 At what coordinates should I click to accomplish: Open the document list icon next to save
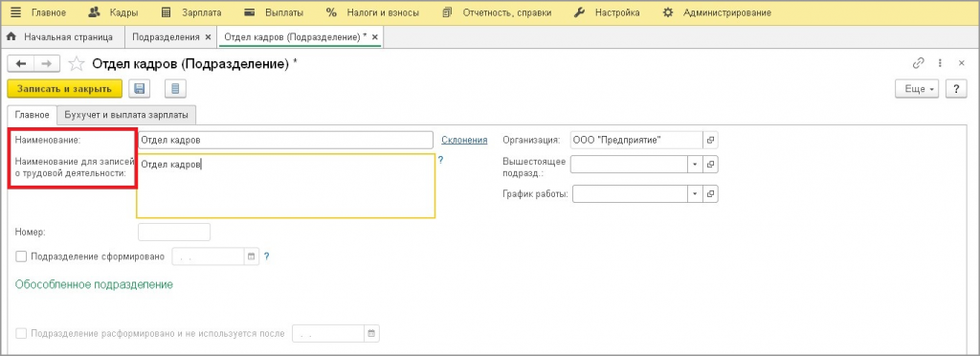pyautogui.click(x=176, y=89)
